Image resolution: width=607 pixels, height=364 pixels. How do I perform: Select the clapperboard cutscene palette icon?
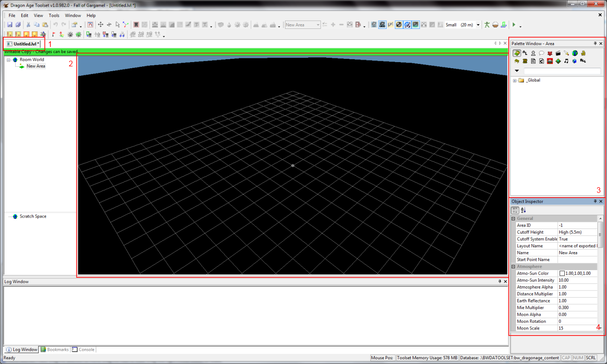tap(558, 53)
